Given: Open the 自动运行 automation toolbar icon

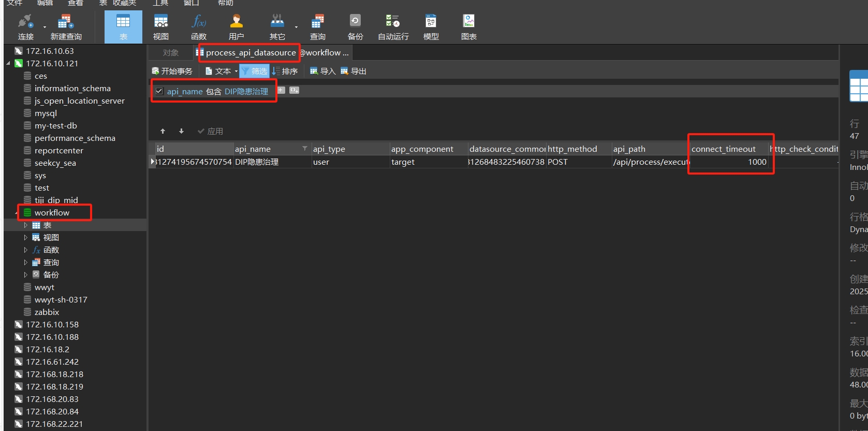Looking at the screenshot, I should [x=393, y=27].
